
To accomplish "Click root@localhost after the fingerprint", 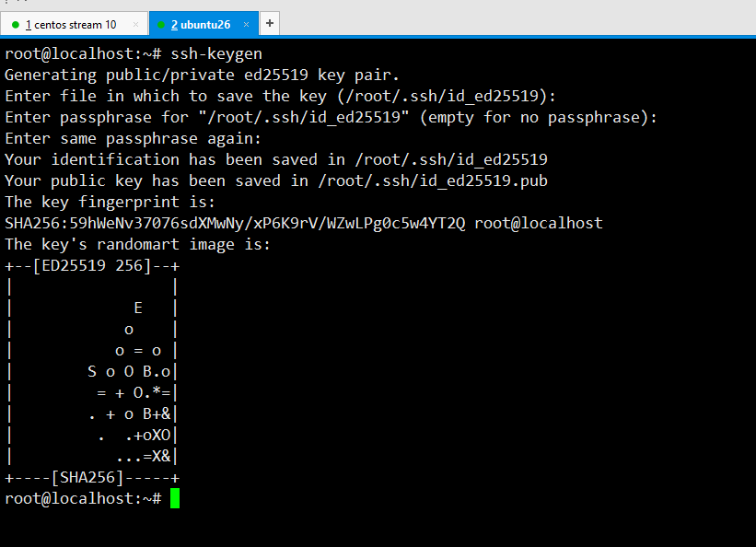I will pos(539,224).
